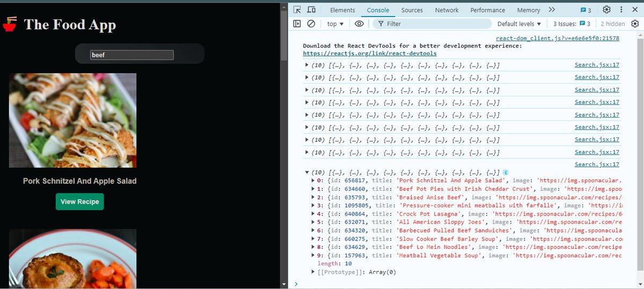Focus the beef search input field

[x=132, y=55]
